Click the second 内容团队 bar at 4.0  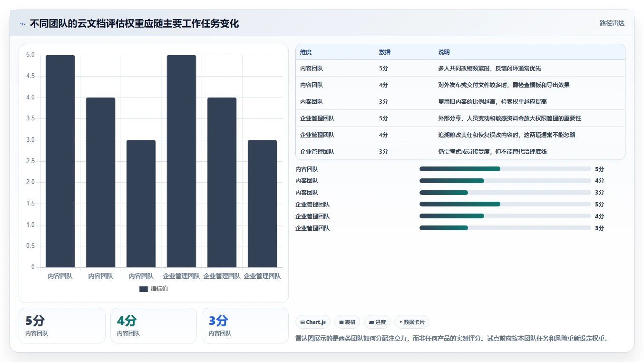100,182
